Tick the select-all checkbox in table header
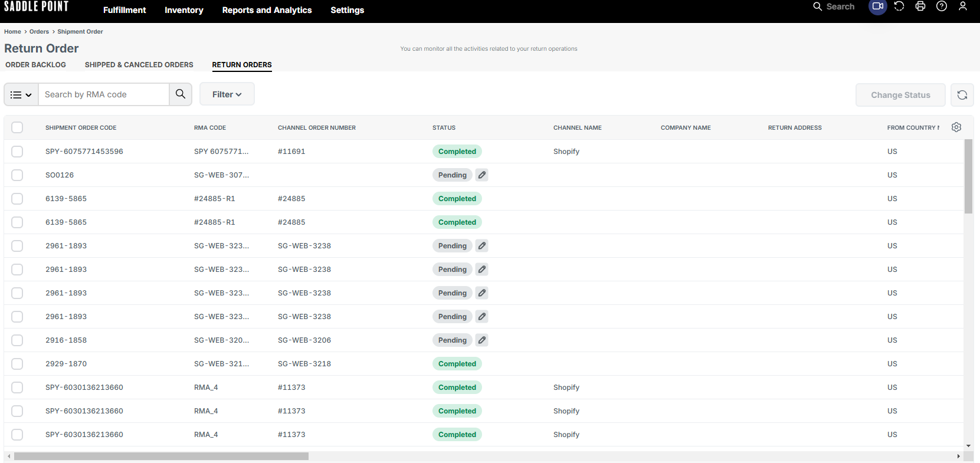980x463 pixels. coord(17,127)
